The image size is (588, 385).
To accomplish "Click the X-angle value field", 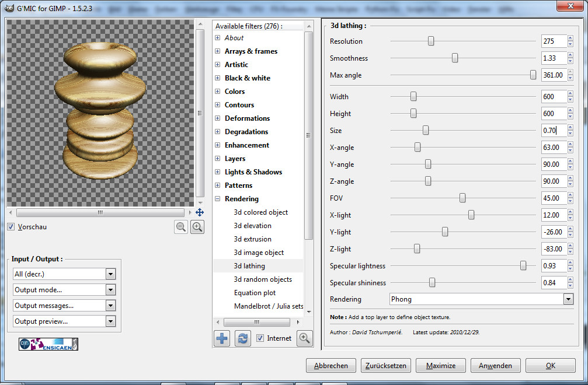I will tap(554, 147).
